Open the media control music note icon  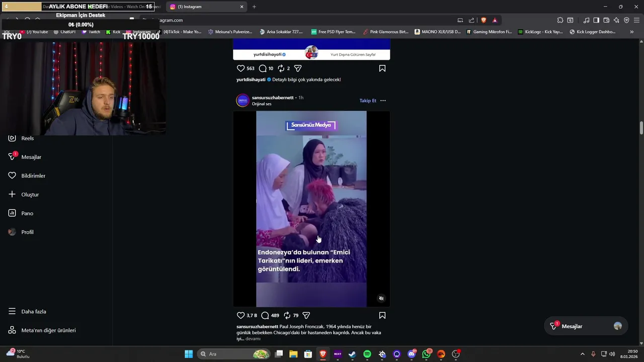pyautogui.click(x=586, y=20)
